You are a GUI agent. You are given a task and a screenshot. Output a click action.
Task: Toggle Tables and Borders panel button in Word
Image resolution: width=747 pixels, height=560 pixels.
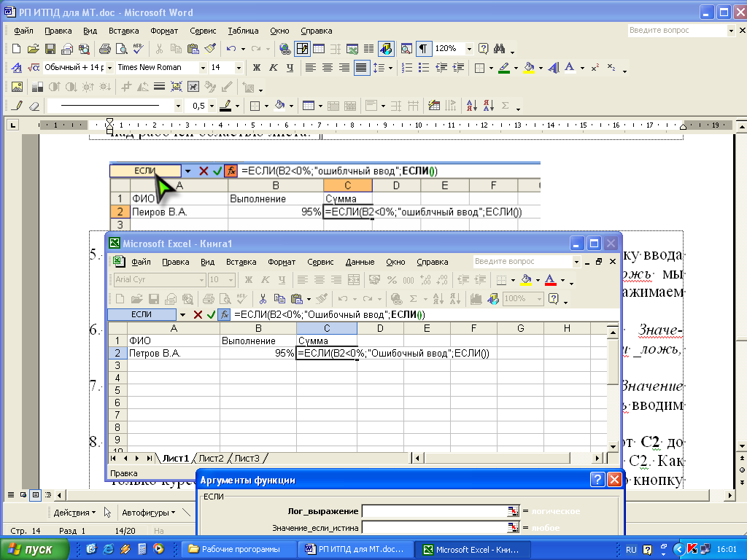pyautogui.click(x=301, y=49)
